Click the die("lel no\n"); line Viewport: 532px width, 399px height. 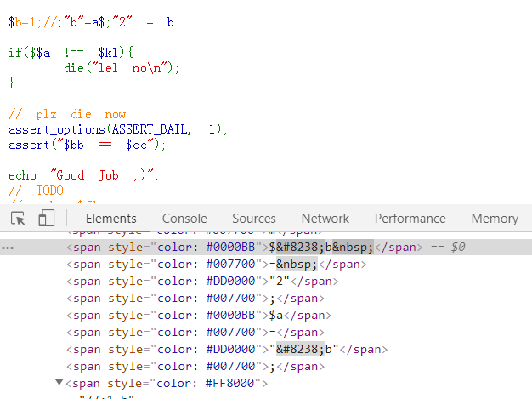(122, 68)
